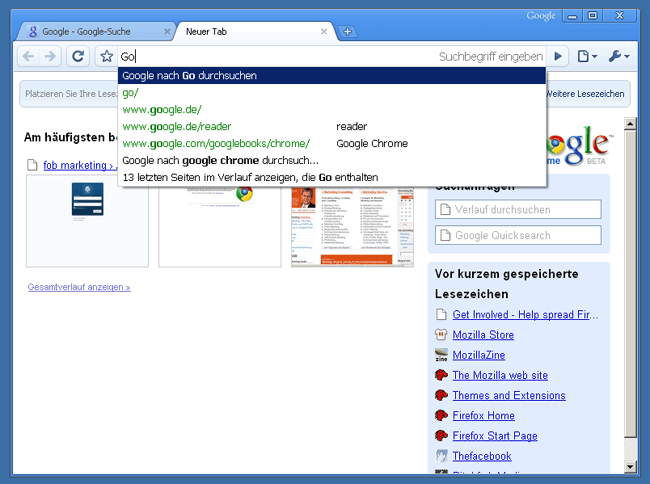Click the red dino icon beside Themes and Extensions
650x484 pixels.
click(441, 395)
